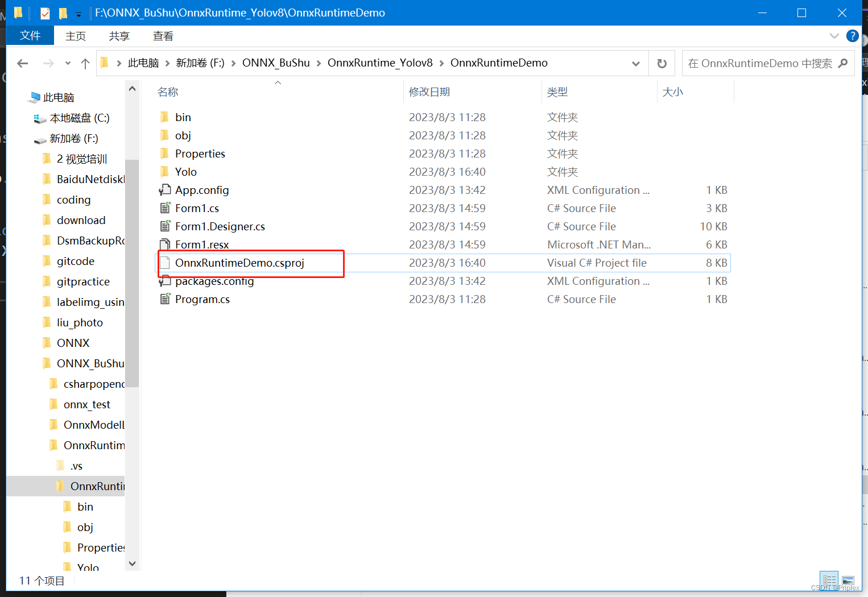Open the liu_photo folder in tree
This screenshot has width=868, height=597.
(x=80, y=323)
